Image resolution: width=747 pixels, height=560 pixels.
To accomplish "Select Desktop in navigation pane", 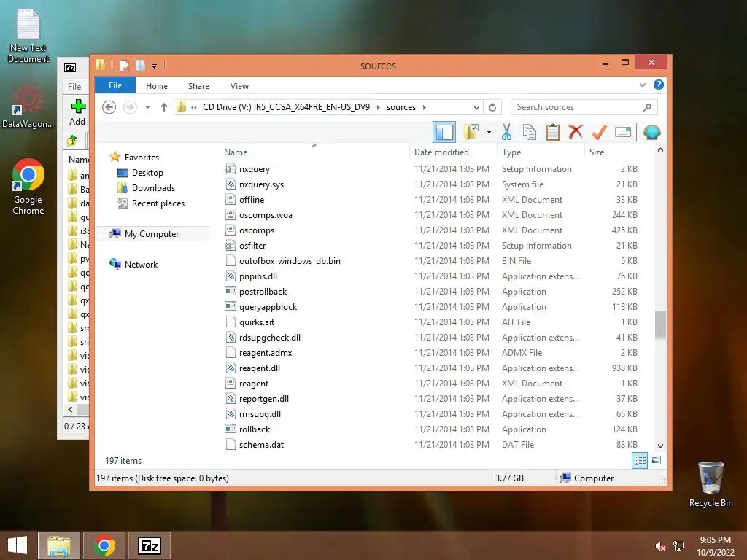I will point(147,172).
